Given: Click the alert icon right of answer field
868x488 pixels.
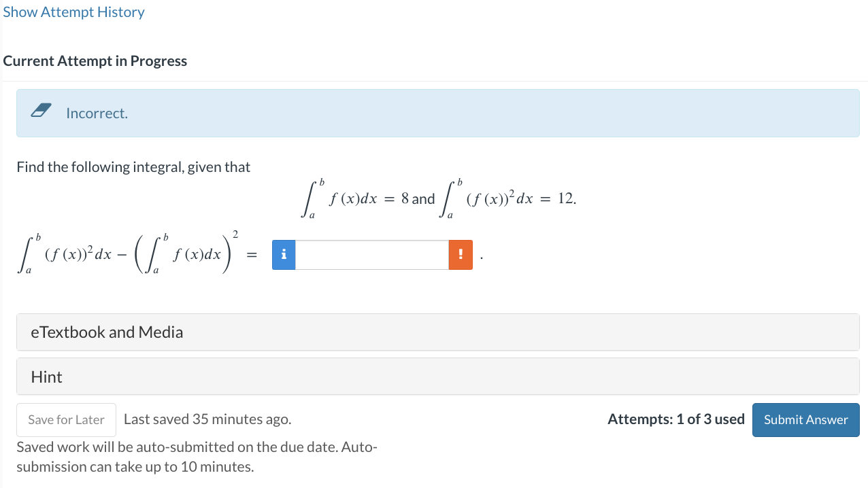Looking at the screenshot, I should pos(460,254).
